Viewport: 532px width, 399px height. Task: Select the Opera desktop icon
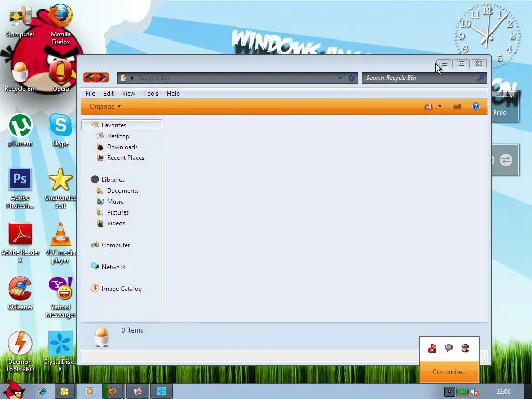coord(61,76)
